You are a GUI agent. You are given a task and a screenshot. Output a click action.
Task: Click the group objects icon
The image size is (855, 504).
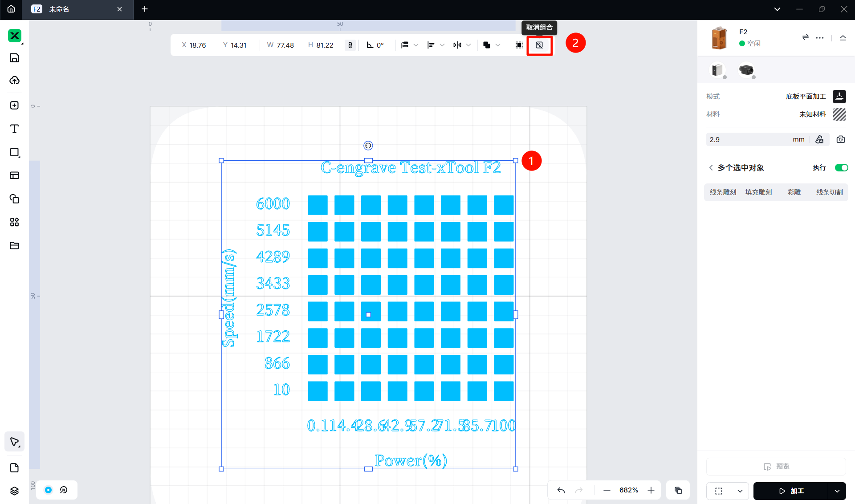(519, 45)
